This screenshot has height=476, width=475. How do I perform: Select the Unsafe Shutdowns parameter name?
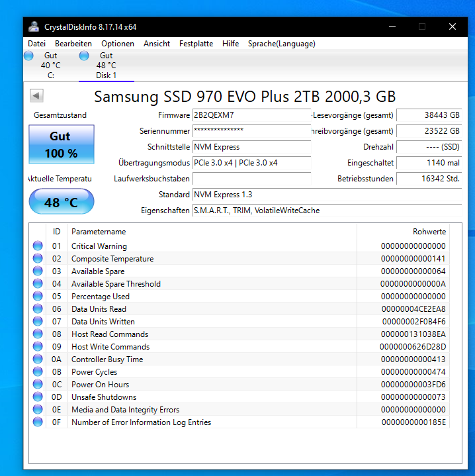[104, 397]
